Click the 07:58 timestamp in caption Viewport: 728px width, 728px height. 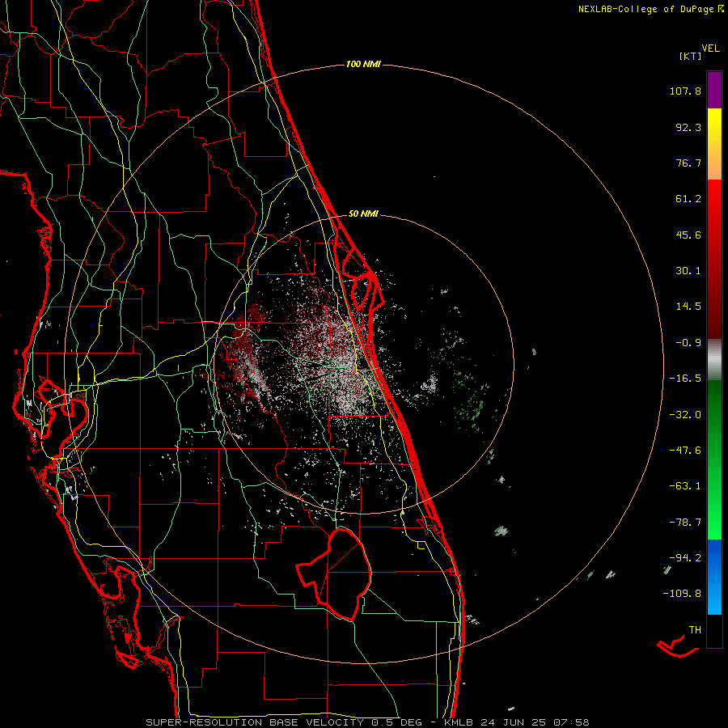point(573,722)
